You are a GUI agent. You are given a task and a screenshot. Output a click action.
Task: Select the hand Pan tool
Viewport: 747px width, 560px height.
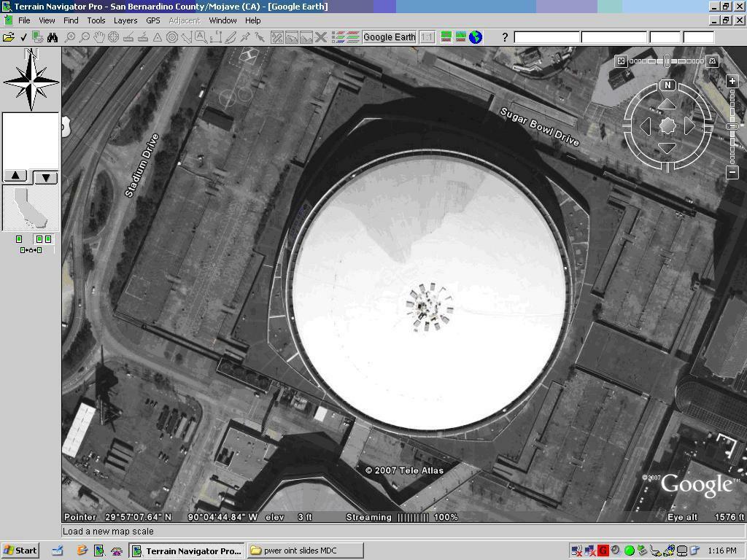tap(98, 37)
